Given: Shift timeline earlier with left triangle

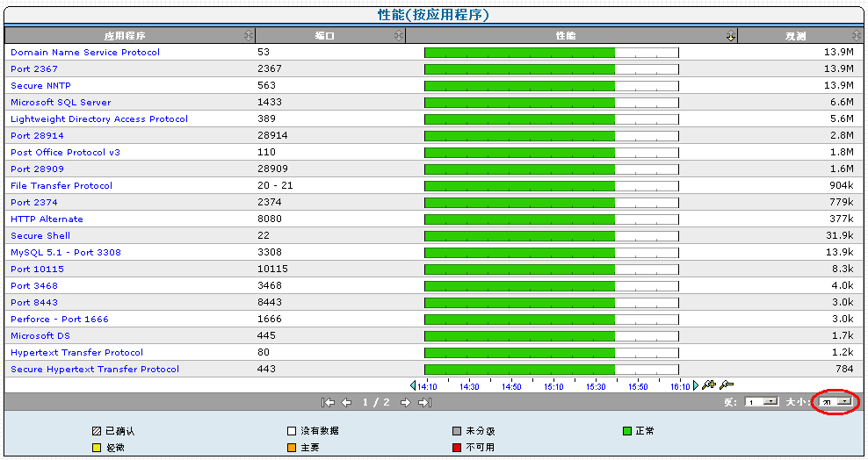Looking at the screenshot, I should coord(413,385).
